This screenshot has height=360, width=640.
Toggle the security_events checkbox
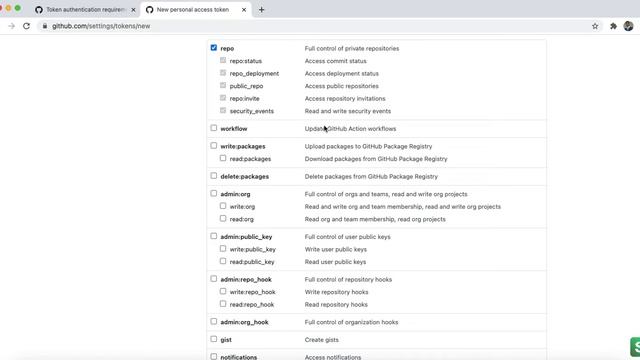point(223,110)
